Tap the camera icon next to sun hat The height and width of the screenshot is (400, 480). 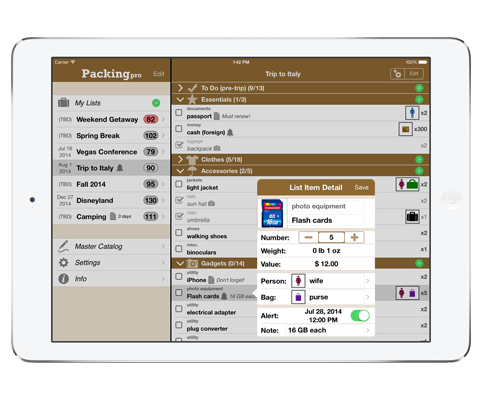[x=211, y=203]
